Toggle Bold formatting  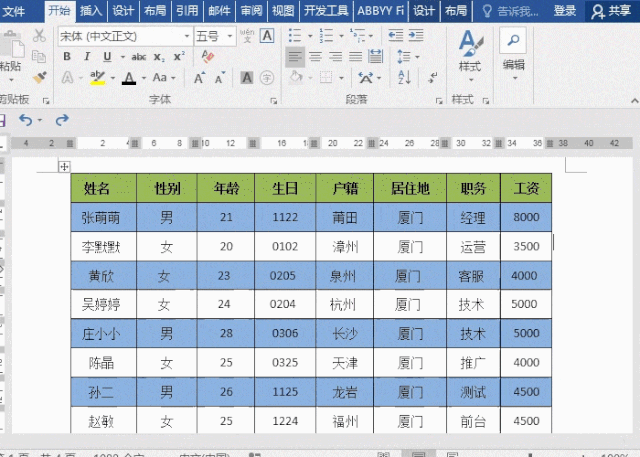click(67, 56)
